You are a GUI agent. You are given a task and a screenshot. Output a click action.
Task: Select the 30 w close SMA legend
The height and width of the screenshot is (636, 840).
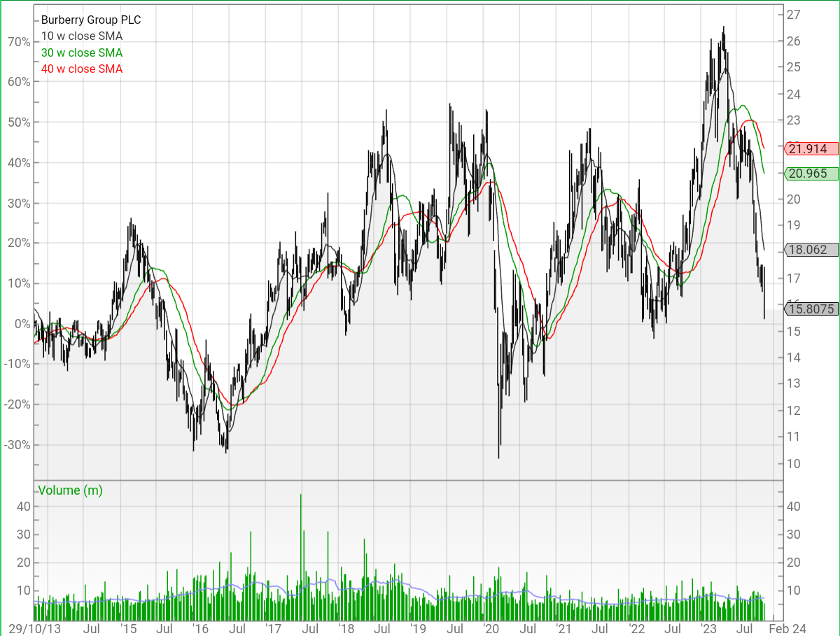(82, 52)
